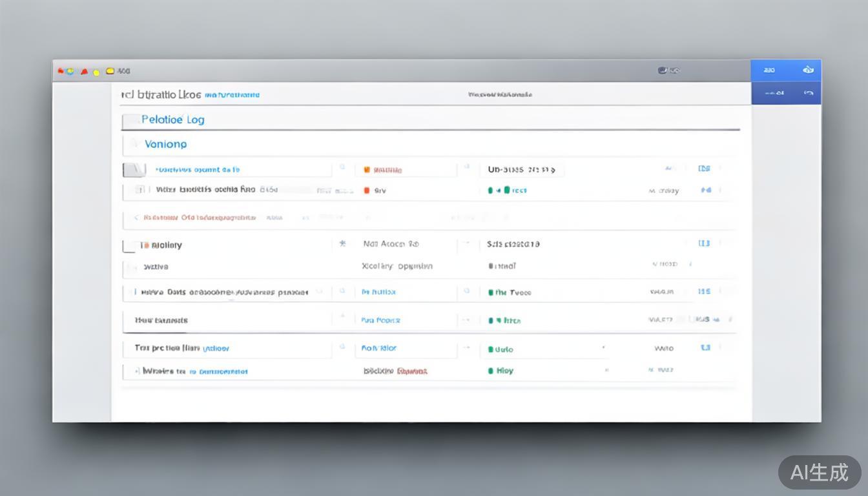This screenshot has width=868, height=496.
Task: Expand the 'Wineira te' row at the bottom
Action: (137, 371)
